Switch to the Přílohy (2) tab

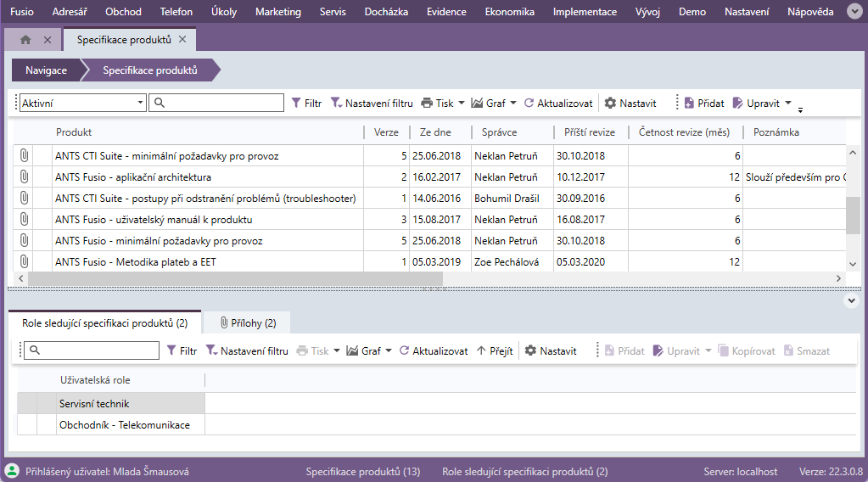(x=248, y=323)
